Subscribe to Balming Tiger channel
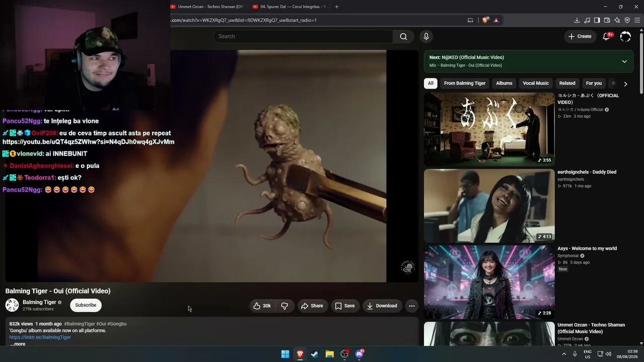 coord(86,305)
